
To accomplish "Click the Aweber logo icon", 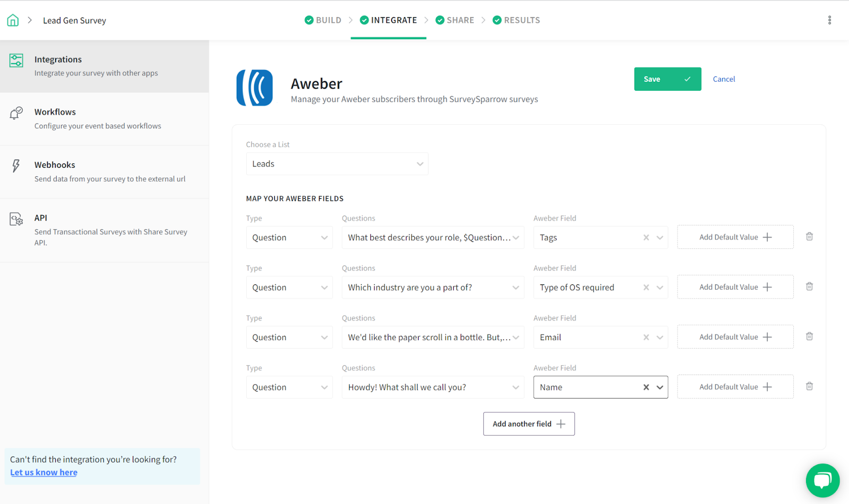I will click(x=255, y=88).
